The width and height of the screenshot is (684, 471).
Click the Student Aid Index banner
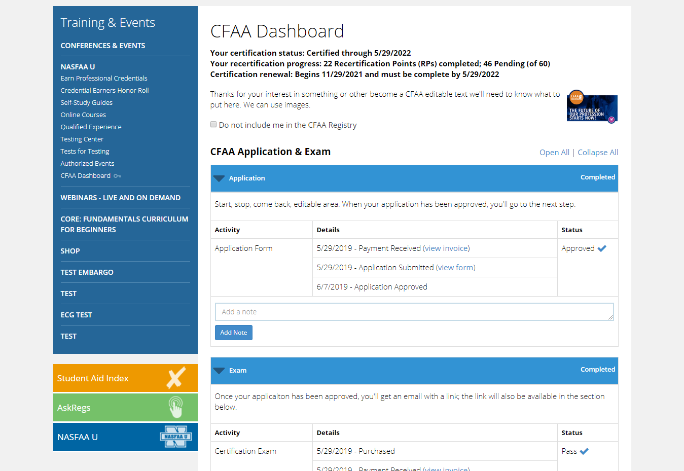click(125, 378)
